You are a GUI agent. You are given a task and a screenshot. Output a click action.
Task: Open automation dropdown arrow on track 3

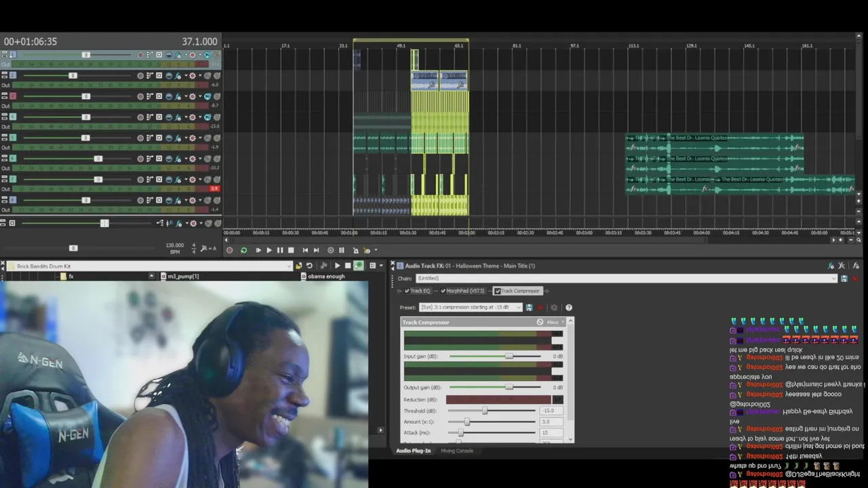coord(200,96)
